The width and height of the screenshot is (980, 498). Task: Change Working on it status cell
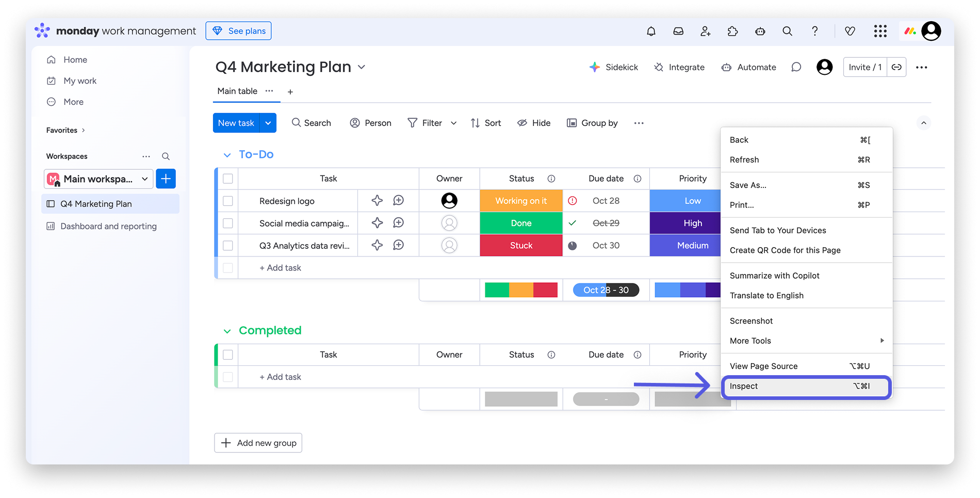click(x=521, y=201)
